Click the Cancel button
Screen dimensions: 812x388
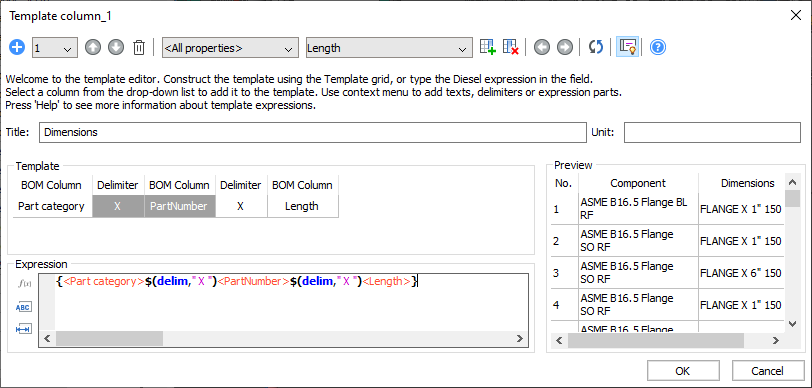tap(767, 371)
